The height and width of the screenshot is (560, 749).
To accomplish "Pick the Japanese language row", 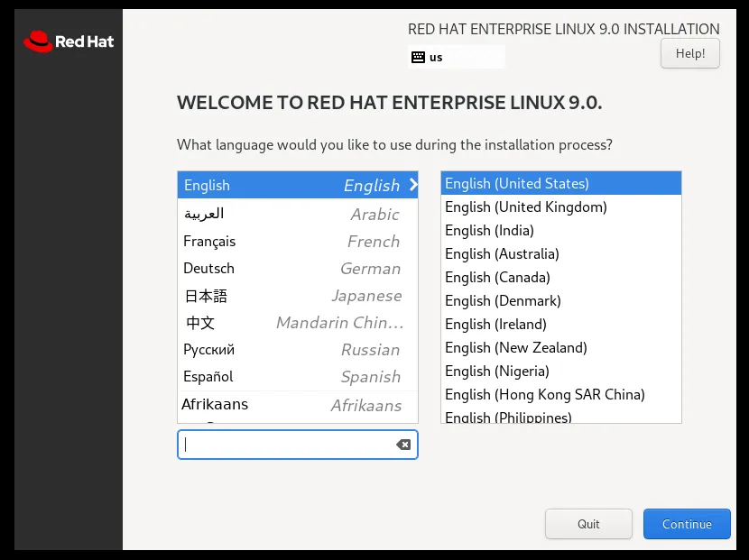I will [x=298, y=296].
